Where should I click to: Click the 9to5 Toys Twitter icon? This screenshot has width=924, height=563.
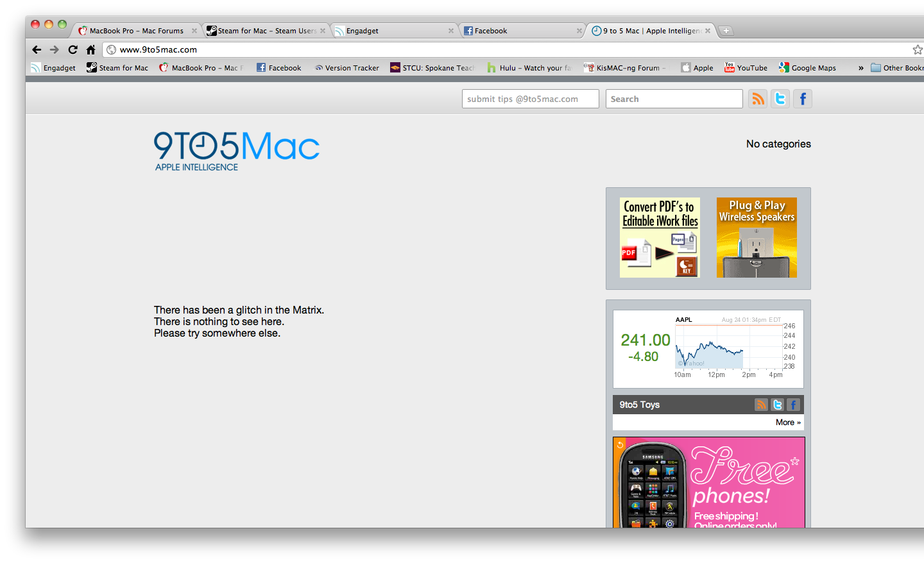tap(778, 405)
